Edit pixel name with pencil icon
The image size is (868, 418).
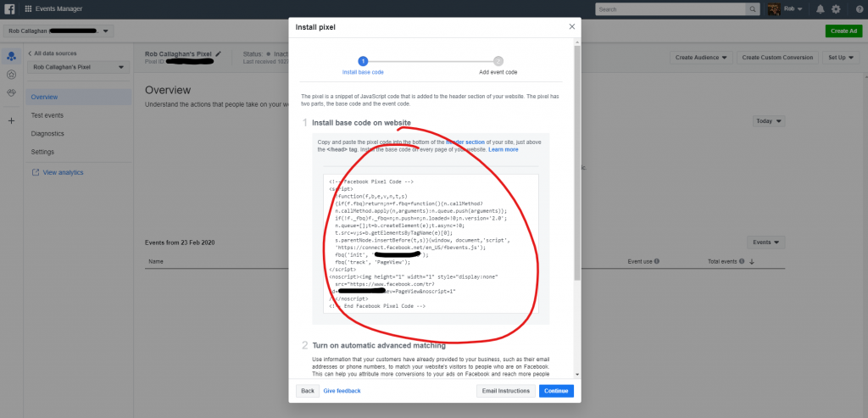pyautogui.click(x=218, y=53)
